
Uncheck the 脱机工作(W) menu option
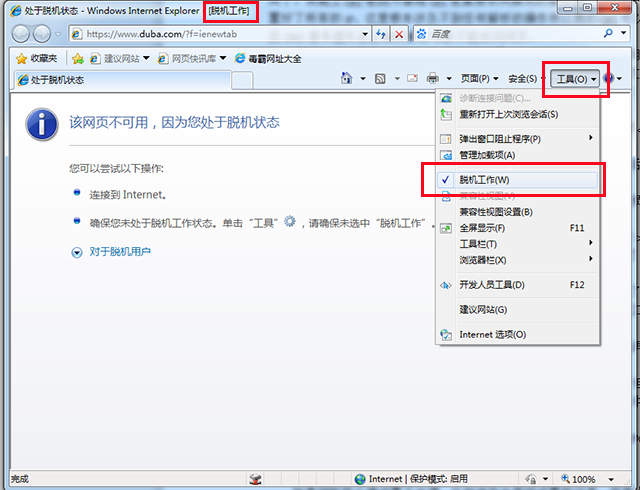tap(484, 180)
